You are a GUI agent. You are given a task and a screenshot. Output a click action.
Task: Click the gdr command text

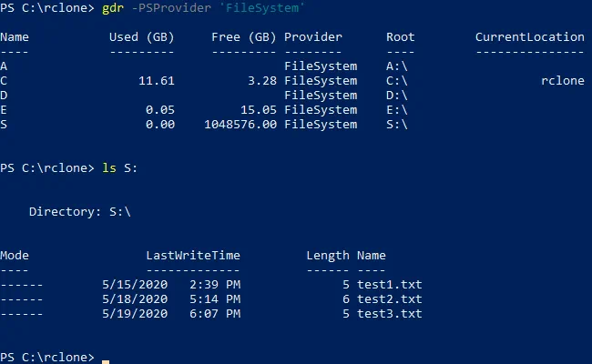[113, 8]
